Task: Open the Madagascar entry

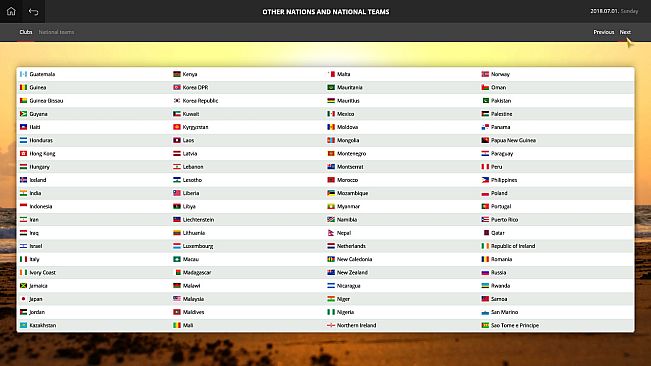Action: pyautogui.click(x=197, y=273)
